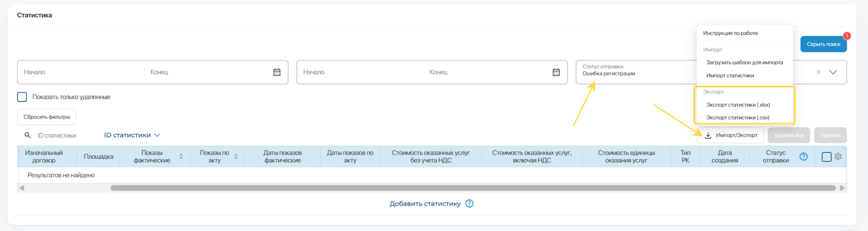Click help icon next to Добавить статистику
The image size is (868, 231).
pyautogui.click(x=469, y=204)
